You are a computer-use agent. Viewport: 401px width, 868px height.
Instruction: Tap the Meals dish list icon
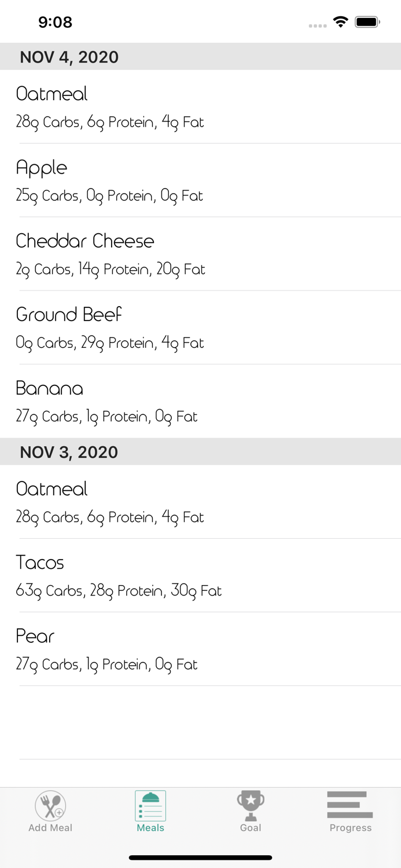pyautogui.click(x=150, y=806)
